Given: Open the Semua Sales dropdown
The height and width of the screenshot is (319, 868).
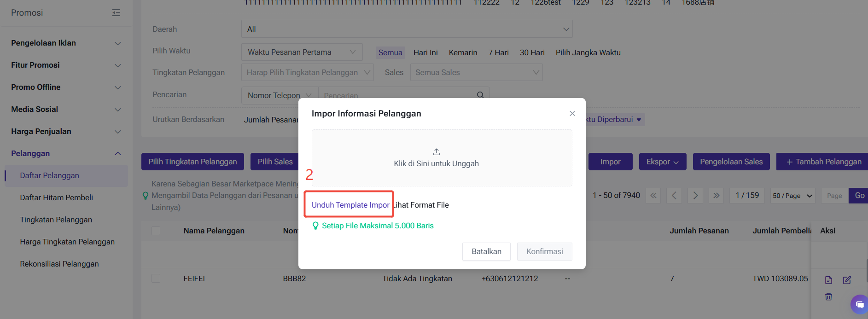Looking at the screenshot, I should pyautogui.click(x=476, y=72).
